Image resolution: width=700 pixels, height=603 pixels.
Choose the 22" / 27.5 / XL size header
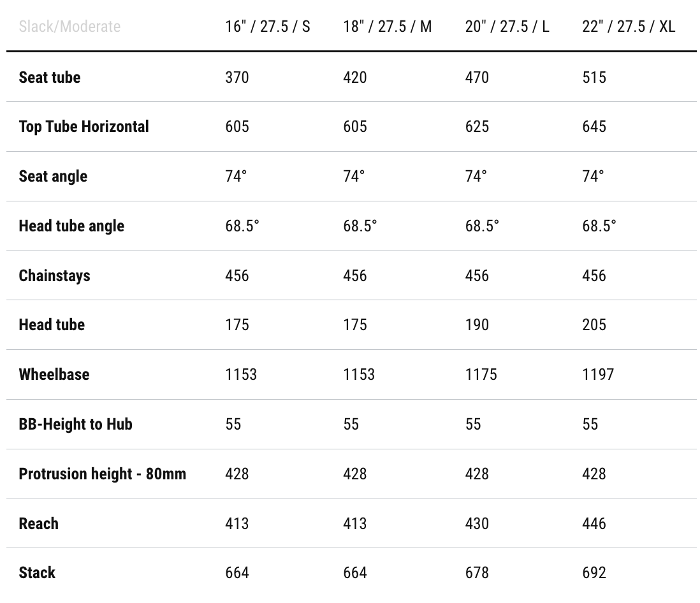pos(628,27)
